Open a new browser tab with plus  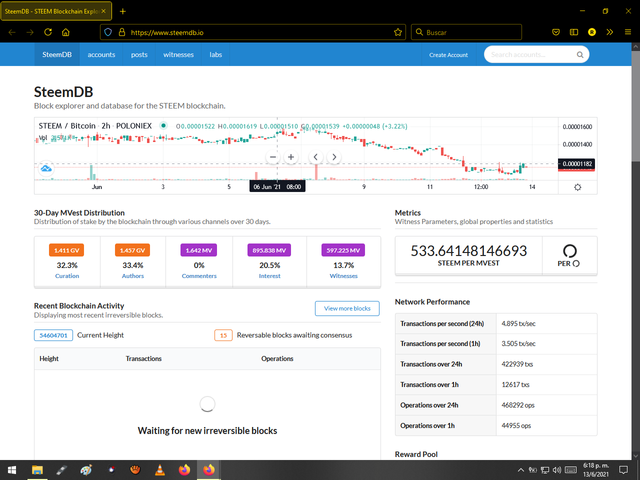click(122, 11)
